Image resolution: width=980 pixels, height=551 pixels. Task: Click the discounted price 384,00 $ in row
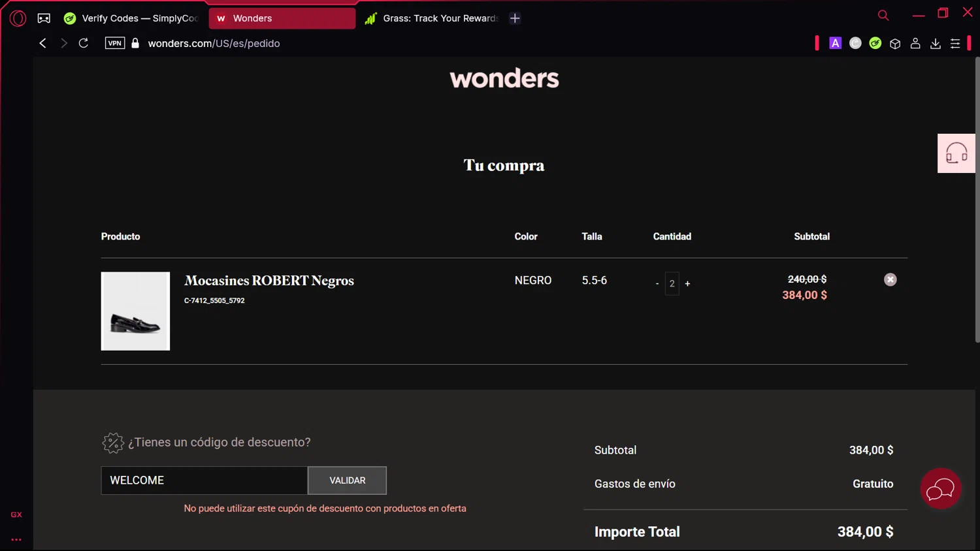(x=805, y=295)
